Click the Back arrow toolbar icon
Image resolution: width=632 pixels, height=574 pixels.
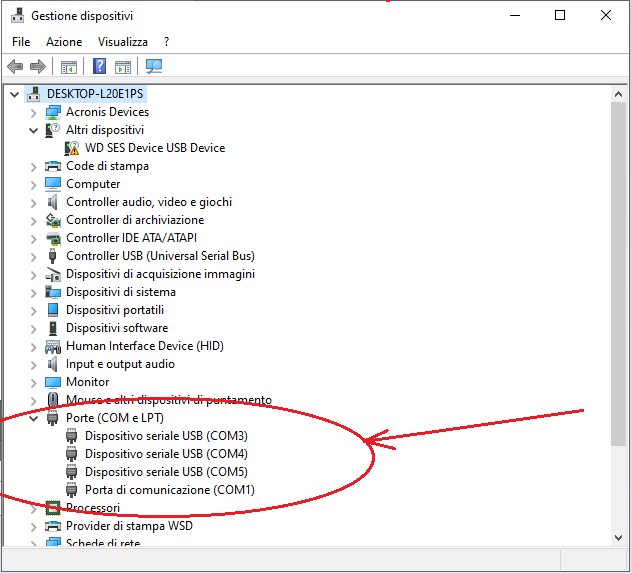(x=15, y=67)
